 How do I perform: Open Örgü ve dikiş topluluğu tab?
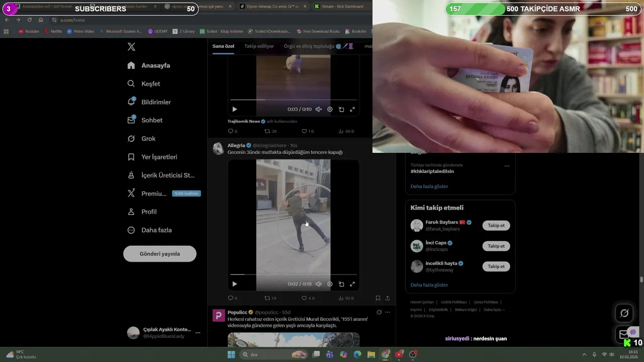tap(318, 46)
